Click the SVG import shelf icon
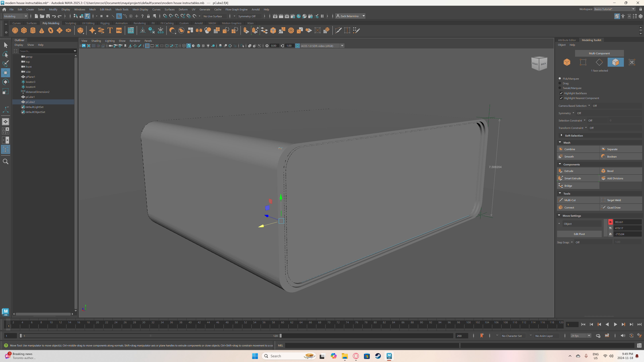Viewport: 644px width, 362px height. (x=119, y=31)
